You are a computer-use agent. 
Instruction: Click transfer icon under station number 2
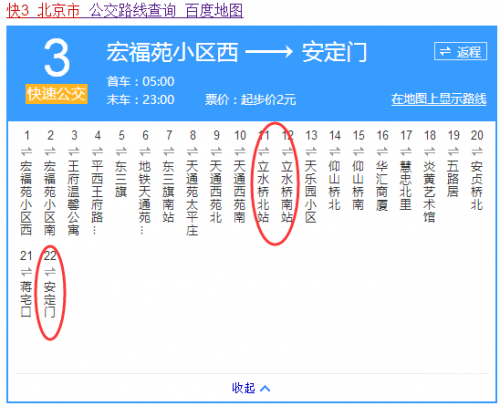[50, 152]
